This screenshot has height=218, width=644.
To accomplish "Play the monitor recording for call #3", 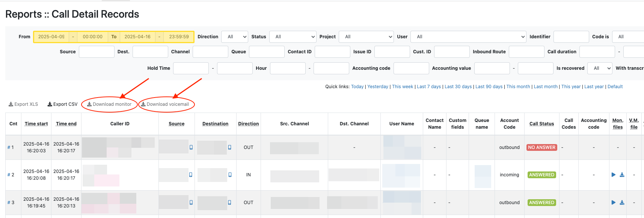I will tap(613, 203).
